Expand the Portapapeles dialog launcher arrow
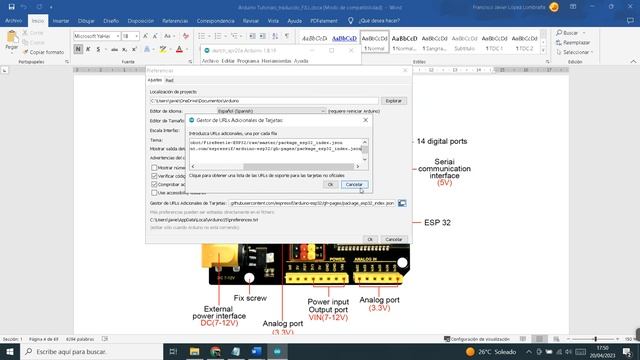This screenshot has width=640, height=360. point(67,62)
